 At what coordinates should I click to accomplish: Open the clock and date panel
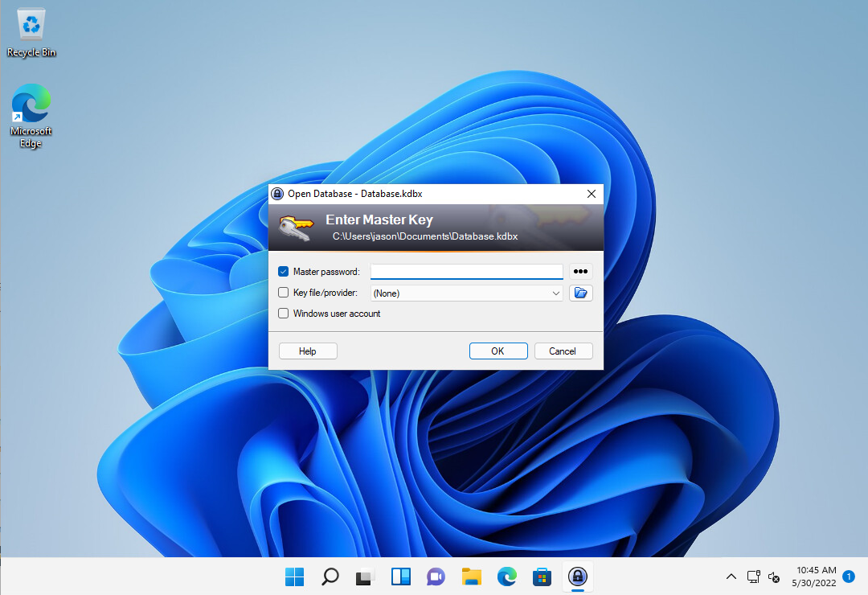click(x=815, y=577)
